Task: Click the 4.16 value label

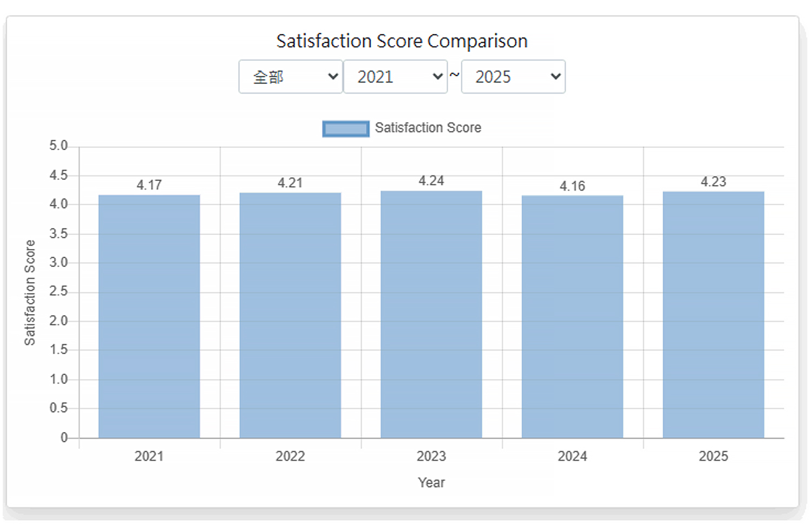Action: 572,186
